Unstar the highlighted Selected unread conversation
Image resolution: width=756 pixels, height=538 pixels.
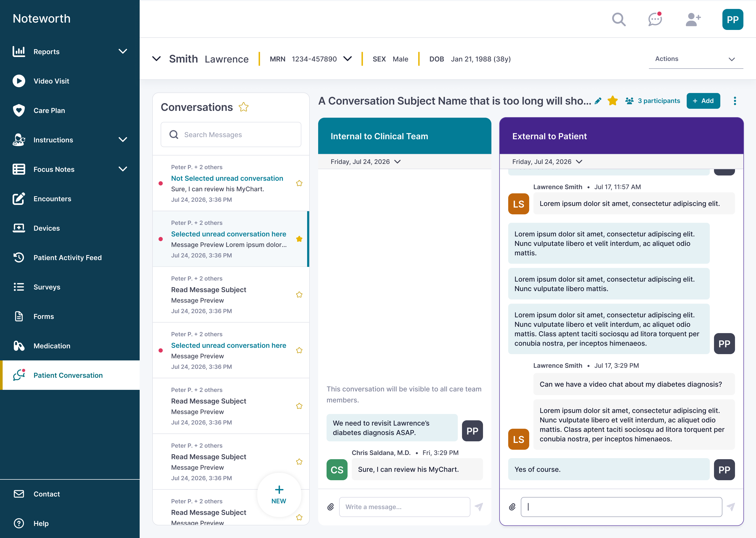tap(299, 239)
